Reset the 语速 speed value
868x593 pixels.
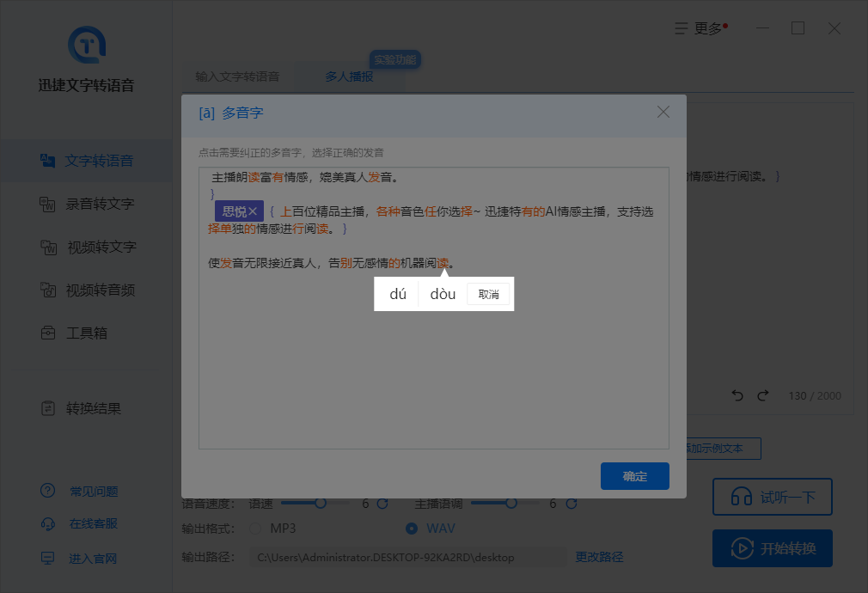tap(382, 504)
